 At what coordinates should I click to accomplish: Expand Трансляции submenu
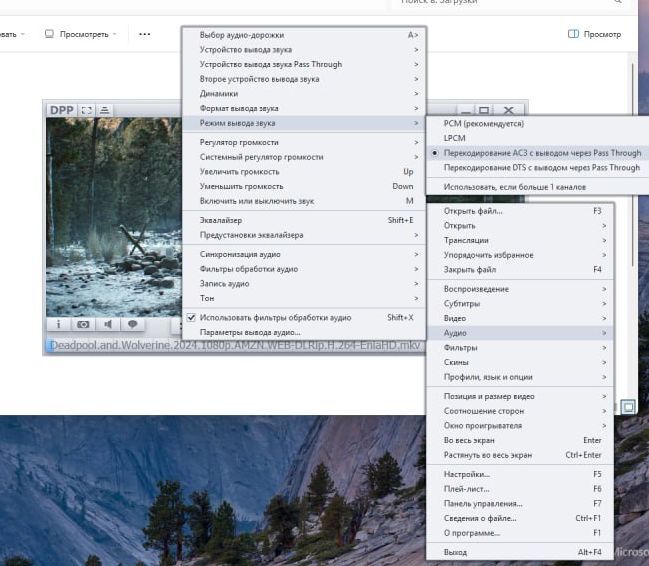(520, 240)
